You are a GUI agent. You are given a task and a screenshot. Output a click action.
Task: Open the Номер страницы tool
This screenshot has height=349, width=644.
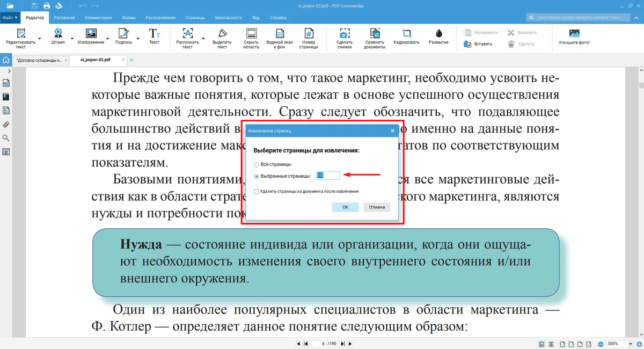coord(309,33)
